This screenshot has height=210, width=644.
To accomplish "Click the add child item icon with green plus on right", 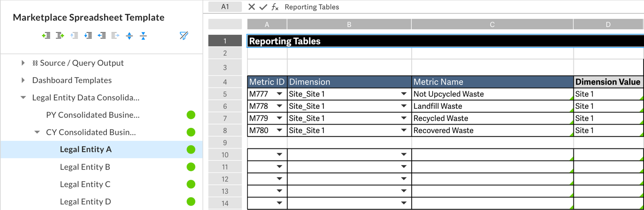I will [x=60, y=36].
